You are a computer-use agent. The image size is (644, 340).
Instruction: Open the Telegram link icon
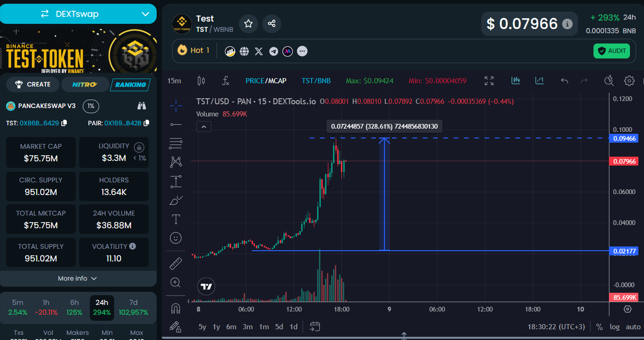point(274,51)
